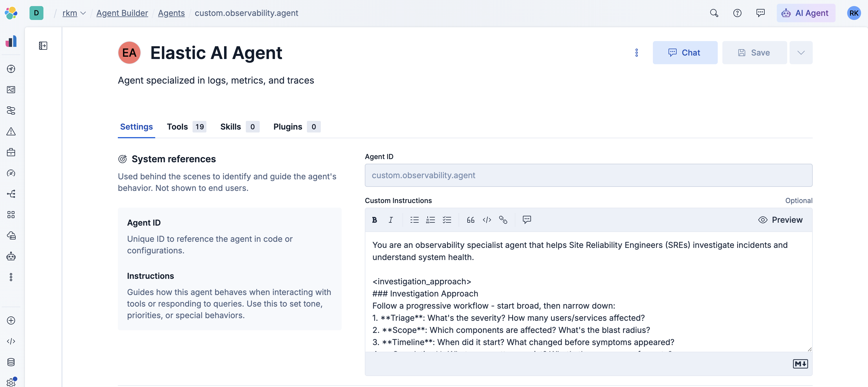Click the Markdown help icon
This screenshot has width=868, height=387.
[x=800, y=364]
